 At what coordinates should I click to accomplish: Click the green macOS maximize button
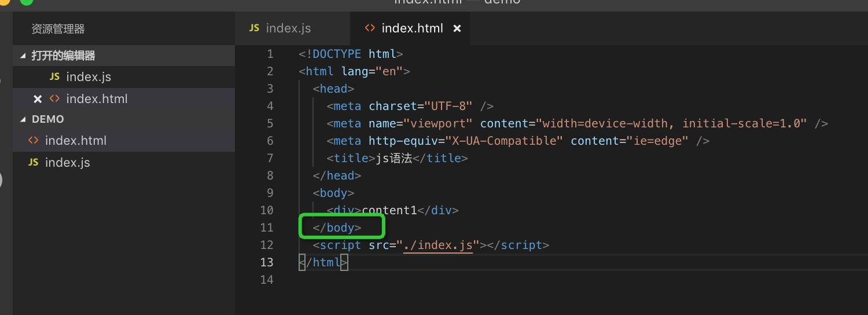[x=26, y=1]
